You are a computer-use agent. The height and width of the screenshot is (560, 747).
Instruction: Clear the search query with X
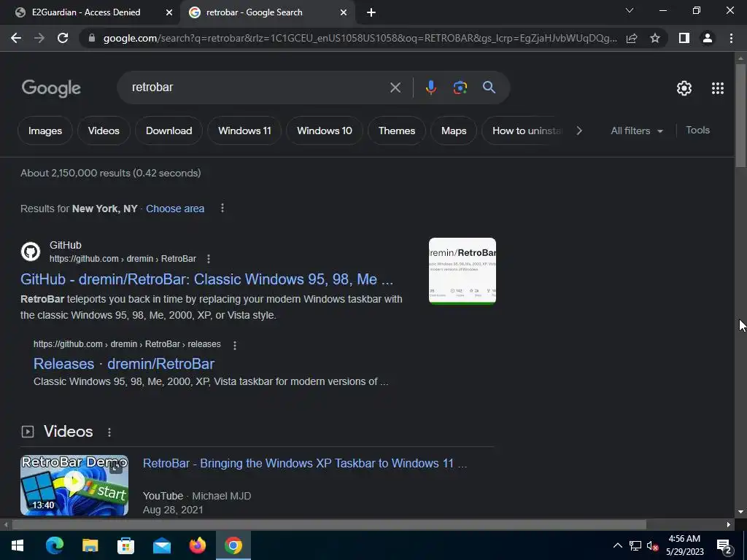(395, 87)
